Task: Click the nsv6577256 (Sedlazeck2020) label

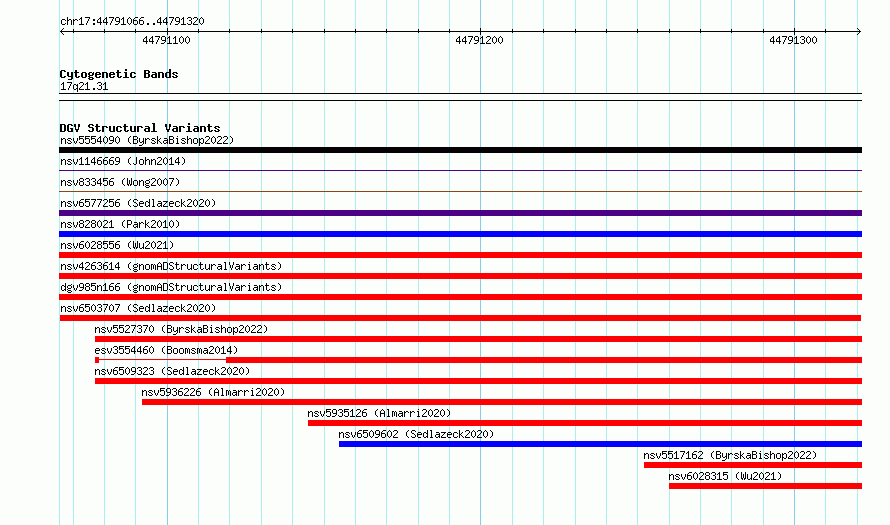Action: click(x=138, y=203)
